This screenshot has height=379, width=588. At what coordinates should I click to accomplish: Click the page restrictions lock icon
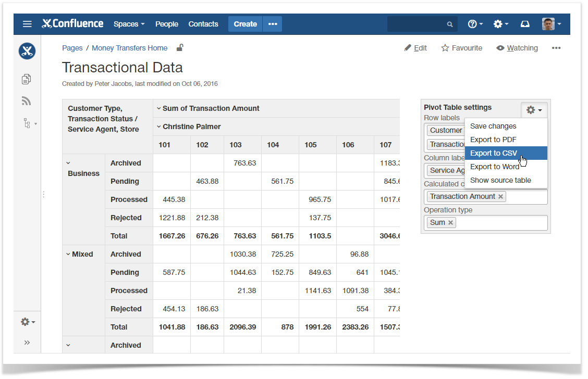[179, 47]
